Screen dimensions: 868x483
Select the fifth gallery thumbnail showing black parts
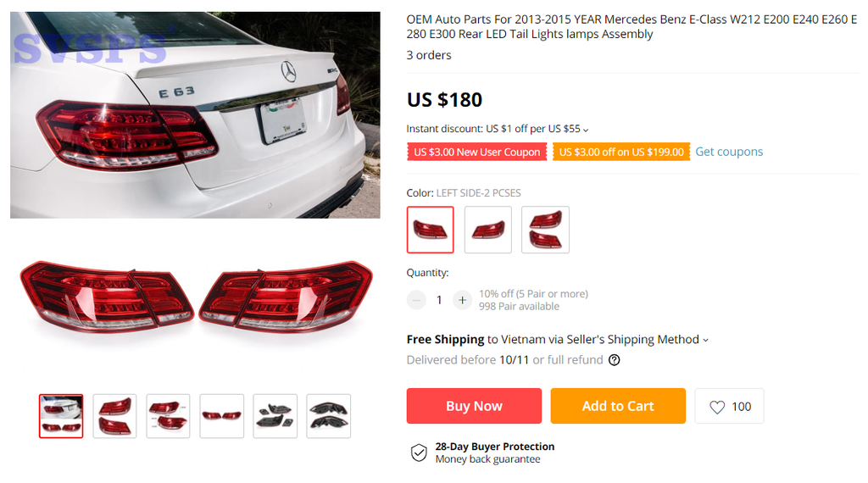click(x=275, y=416)
